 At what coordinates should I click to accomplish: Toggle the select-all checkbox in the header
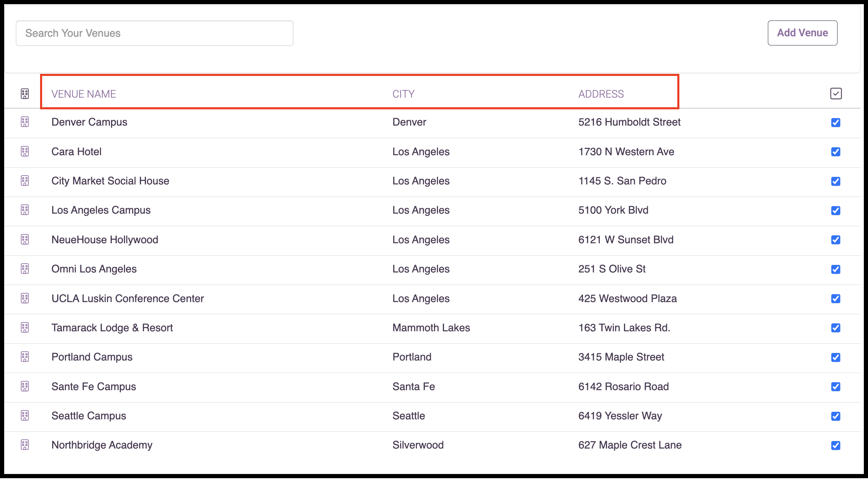coord(836,93)
